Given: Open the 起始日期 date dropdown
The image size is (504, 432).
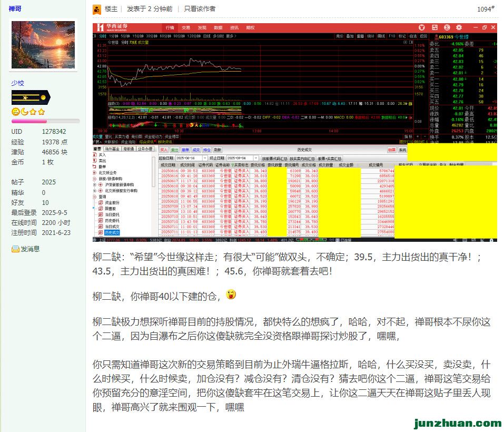Looking at the screenshot, I should pos(206,158).
